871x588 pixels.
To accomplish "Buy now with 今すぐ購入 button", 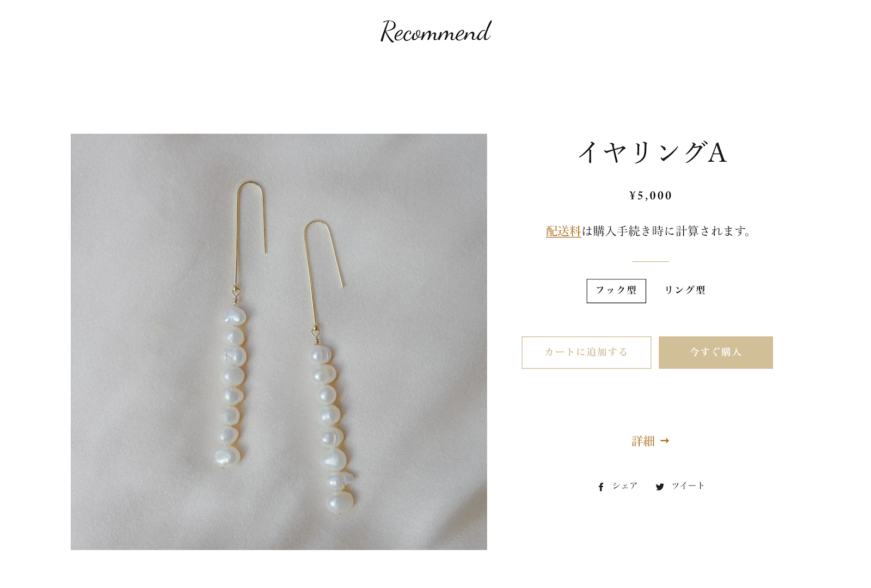I will pos(716,352).
